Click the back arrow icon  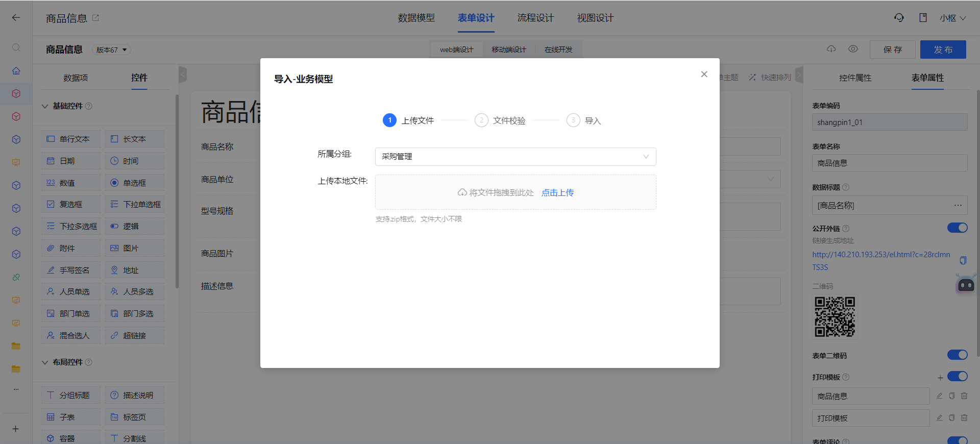pos(16,17)
